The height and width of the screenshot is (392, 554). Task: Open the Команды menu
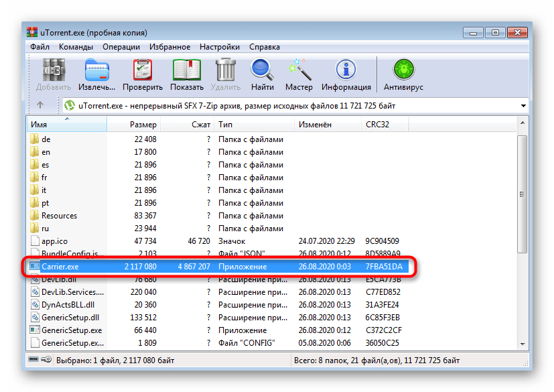tap(76, 47)
